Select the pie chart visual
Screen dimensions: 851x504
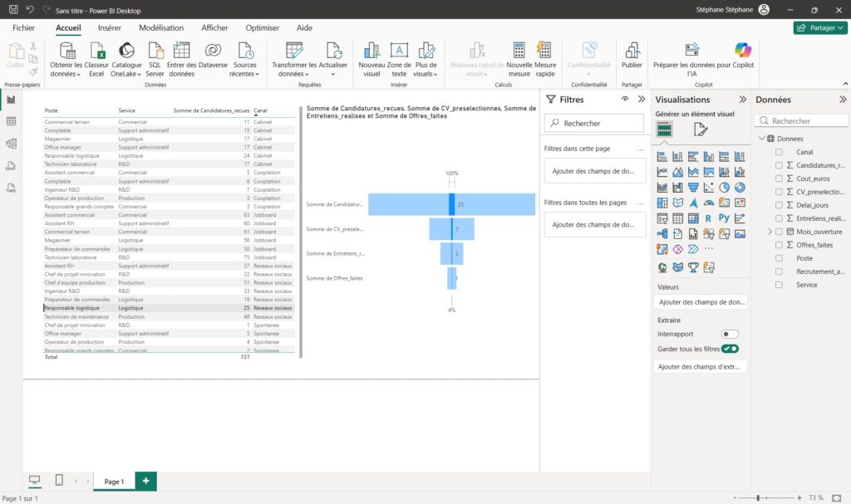(724, 188)
